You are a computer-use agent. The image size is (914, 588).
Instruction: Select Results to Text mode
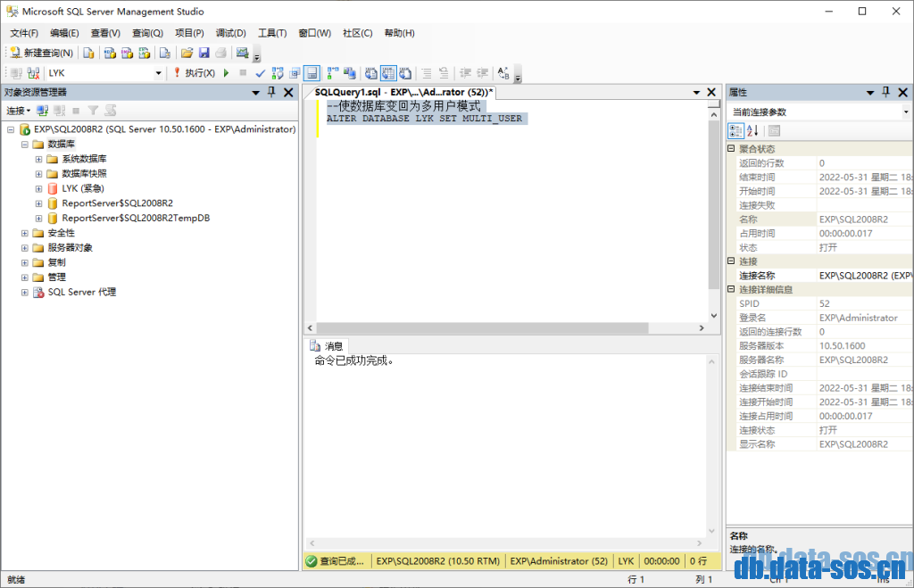pos(371,73)
